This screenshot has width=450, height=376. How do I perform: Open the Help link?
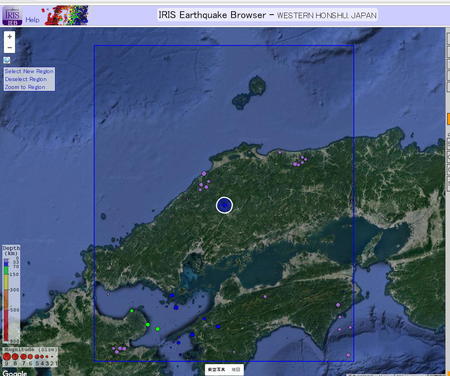32,20
